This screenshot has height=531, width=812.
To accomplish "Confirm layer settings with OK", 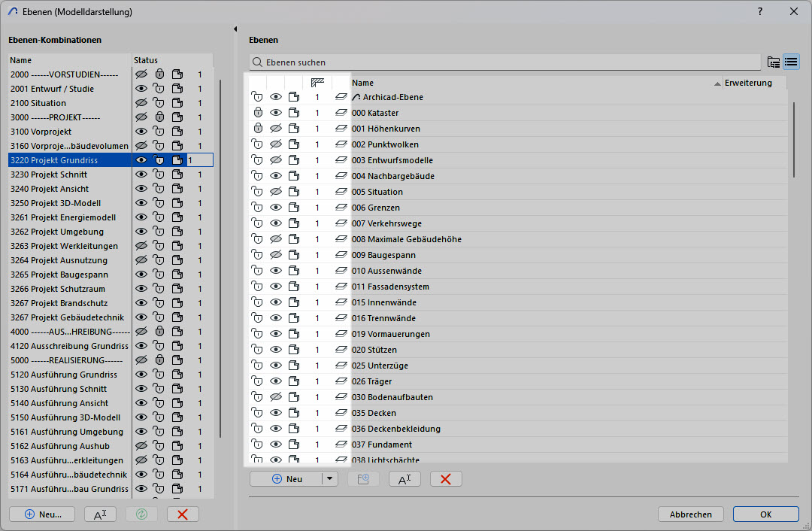I will coord(766,514).
